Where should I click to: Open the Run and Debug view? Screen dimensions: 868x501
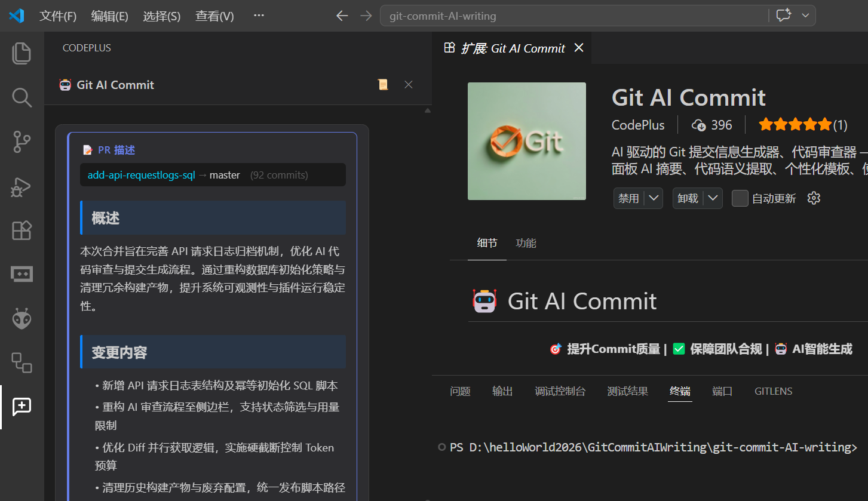tap(22, 186)
